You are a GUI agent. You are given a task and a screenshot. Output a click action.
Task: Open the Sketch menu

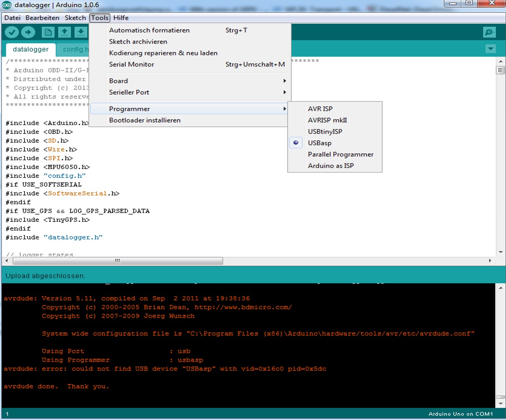[75, 18]
